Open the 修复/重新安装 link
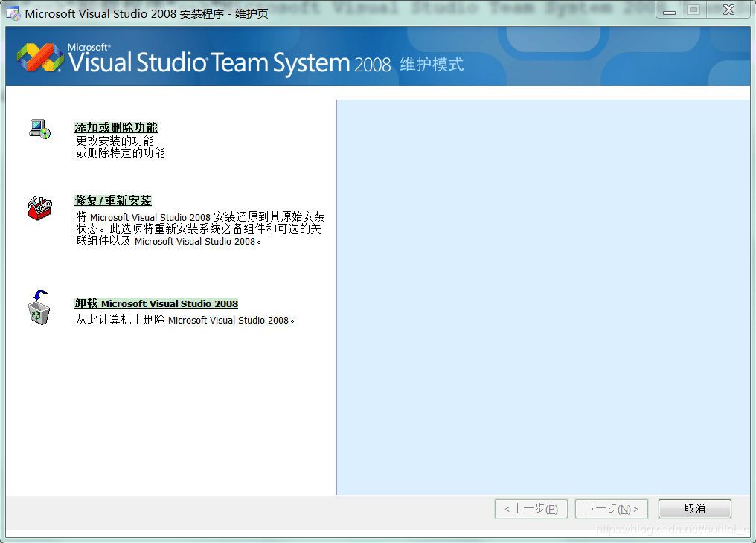756x543 pixels. [113, 200]
